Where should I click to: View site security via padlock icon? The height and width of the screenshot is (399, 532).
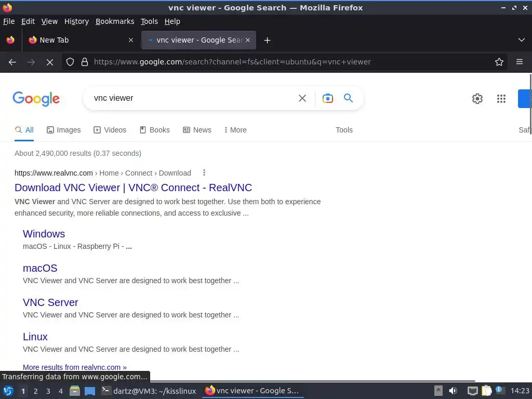(x=85, y=62)
